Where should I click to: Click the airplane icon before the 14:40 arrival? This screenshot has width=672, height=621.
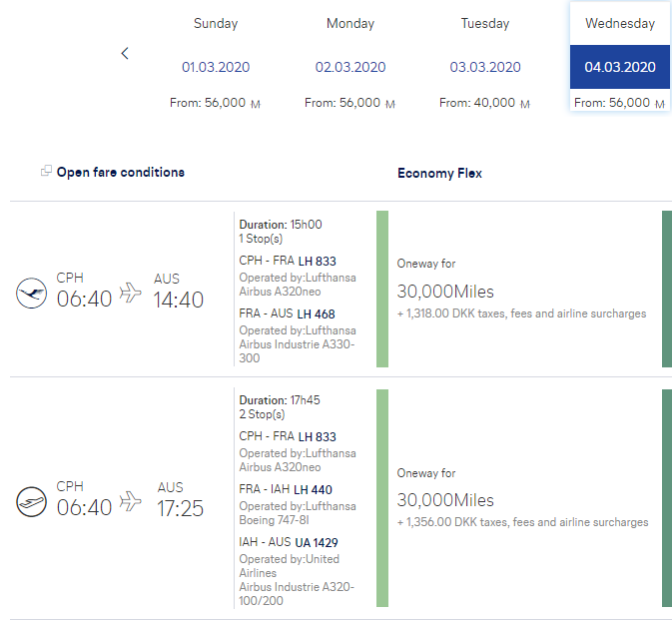131,293
